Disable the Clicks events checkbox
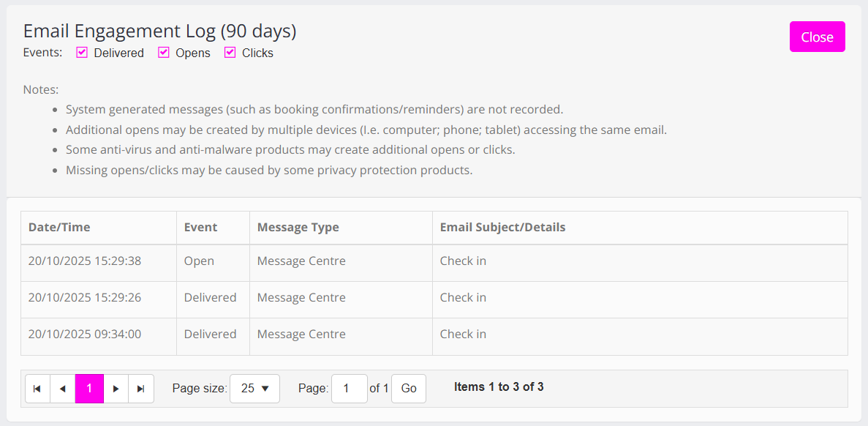This screenshot has width=868, height=426. pos(230,53)
